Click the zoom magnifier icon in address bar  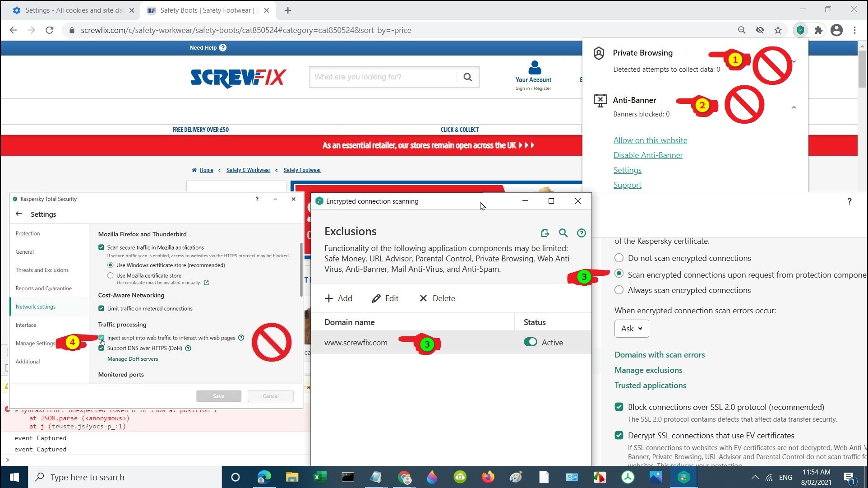[x=742, y=30]
